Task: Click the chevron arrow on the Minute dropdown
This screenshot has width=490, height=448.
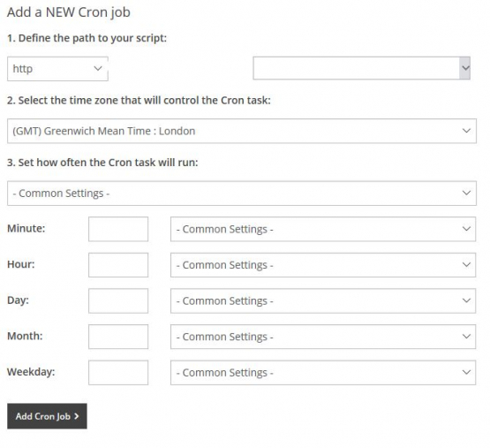Action: coord(466,229)
